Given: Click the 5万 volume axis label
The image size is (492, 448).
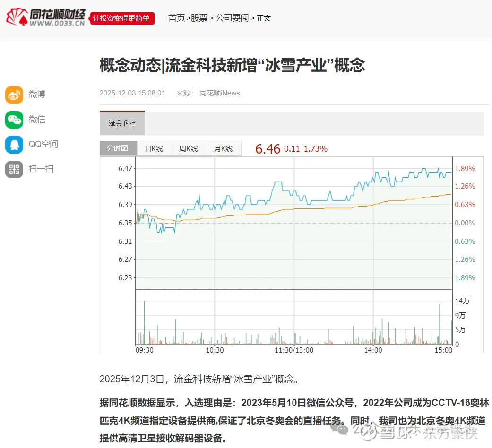Looking at the screenshot, I should (461, 330).
